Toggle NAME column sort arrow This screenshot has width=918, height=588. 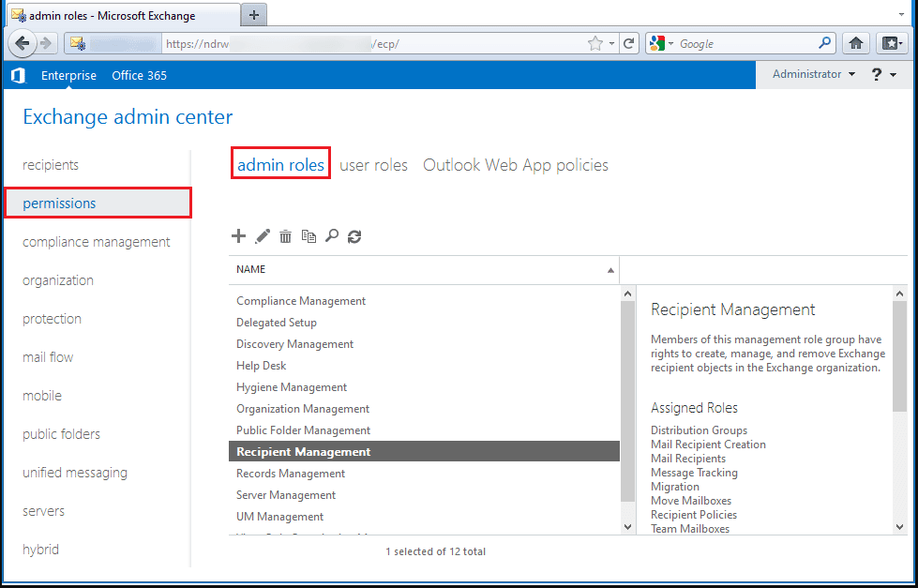610,270
